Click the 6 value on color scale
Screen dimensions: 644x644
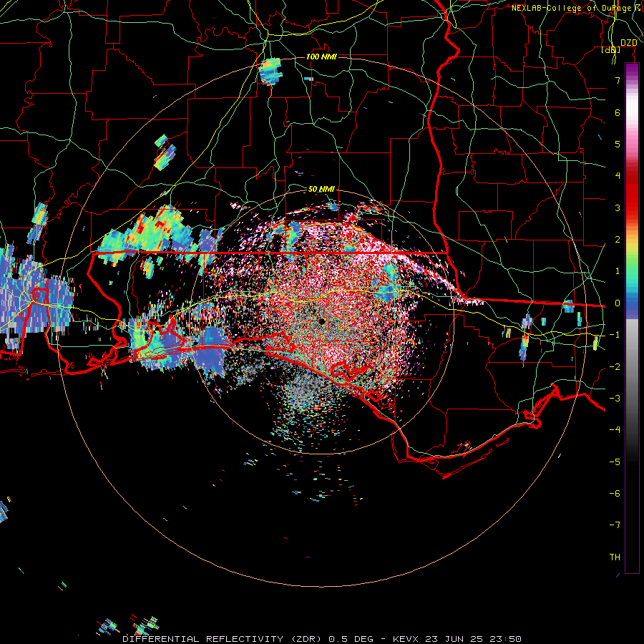(618, 112)
